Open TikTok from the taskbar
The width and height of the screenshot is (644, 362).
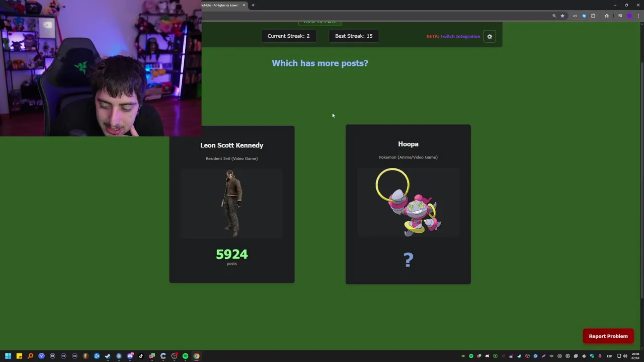pos(141,356)
